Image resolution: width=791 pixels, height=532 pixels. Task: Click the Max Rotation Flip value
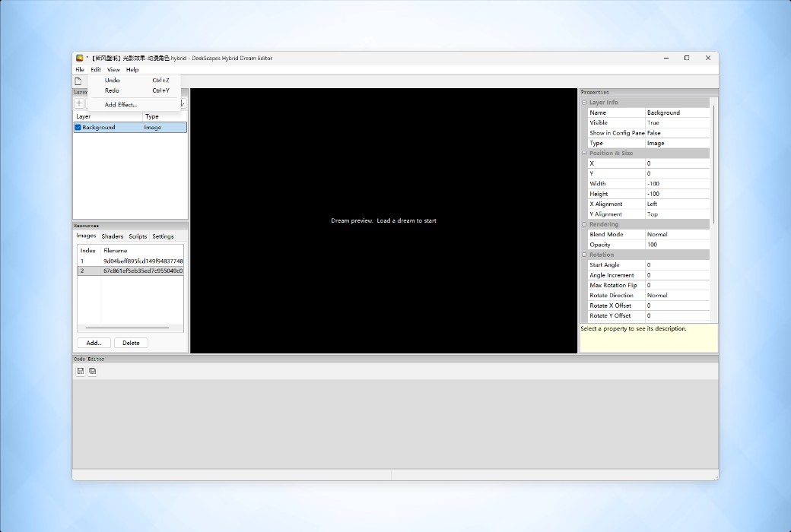click(x=678, y=286)
